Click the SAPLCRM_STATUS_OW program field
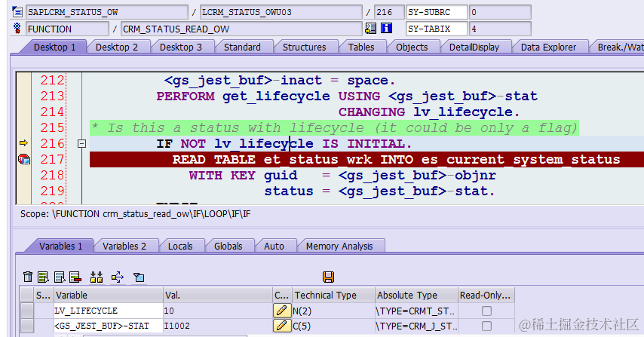Image resolution: width=644 pixels, height=337 pixels. tap(107, 12)
